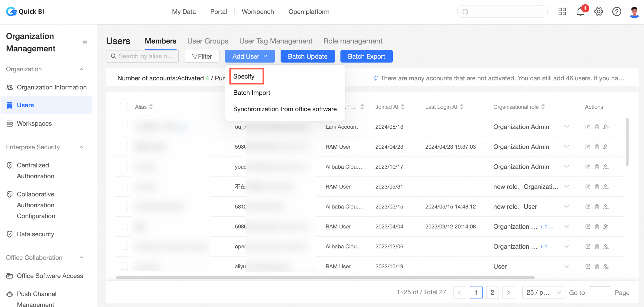
Task: Click user icon for row joined 2023/05/15
Action: (x=606, y=207)
